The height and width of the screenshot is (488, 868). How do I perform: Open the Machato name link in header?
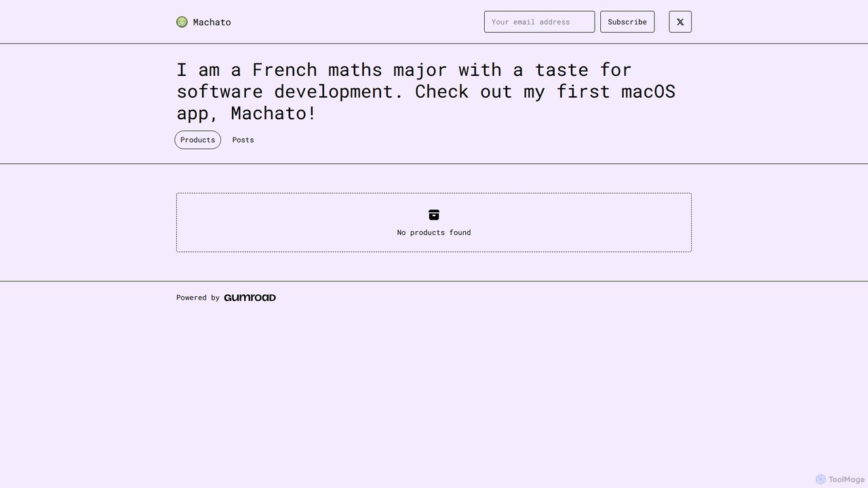pos(212,22)
